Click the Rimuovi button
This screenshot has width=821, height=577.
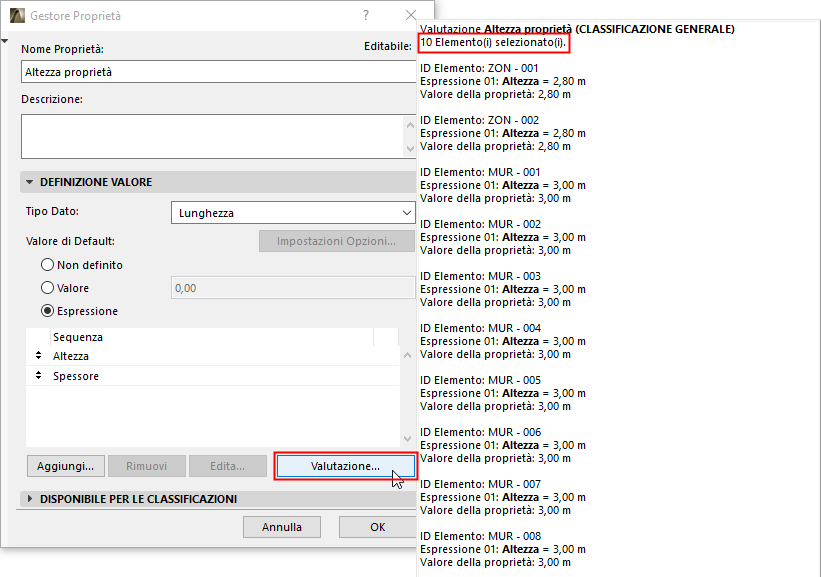coord(147,466)
